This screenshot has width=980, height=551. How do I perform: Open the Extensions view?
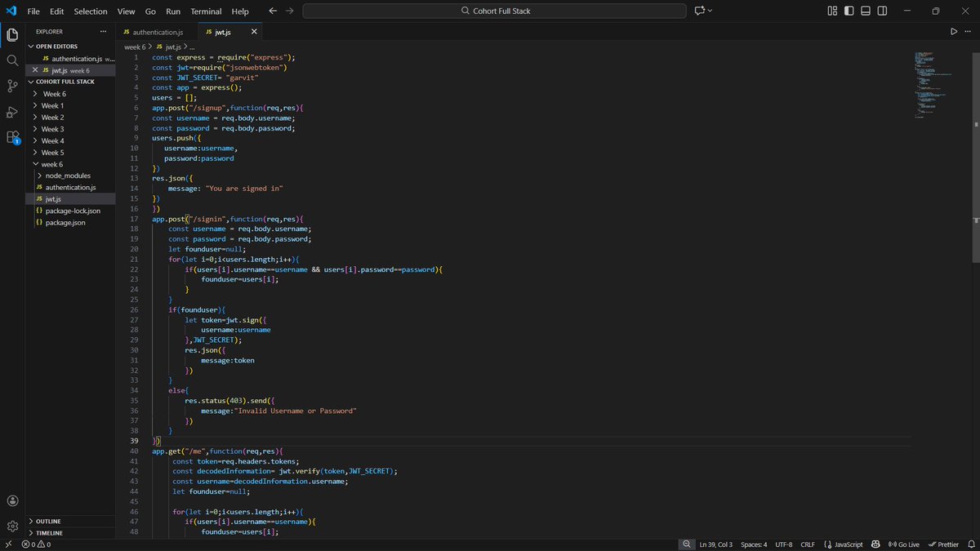pyautogui.click(x=12, y=137)
